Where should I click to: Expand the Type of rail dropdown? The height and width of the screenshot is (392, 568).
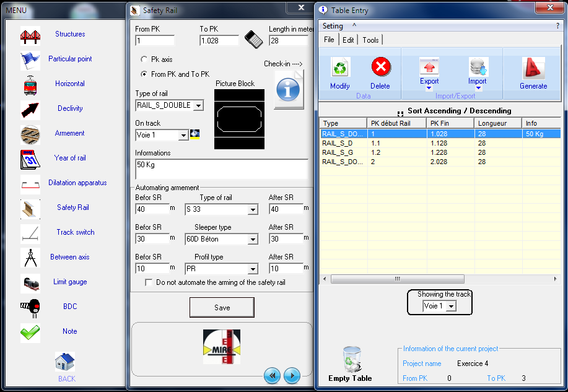(198, 106)
